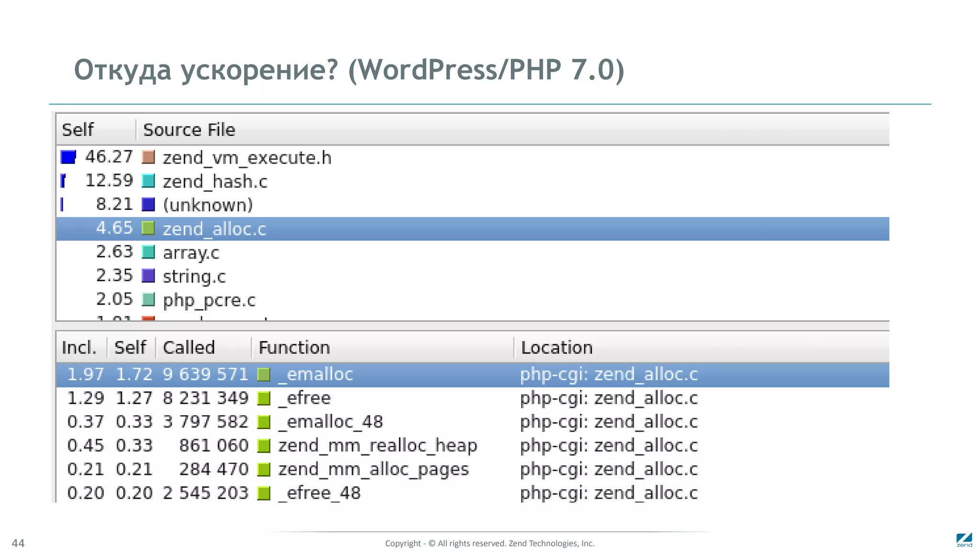980x551 pixels.
Task: Select the zend_alloc.c source file row
Action: coord(473,229)
